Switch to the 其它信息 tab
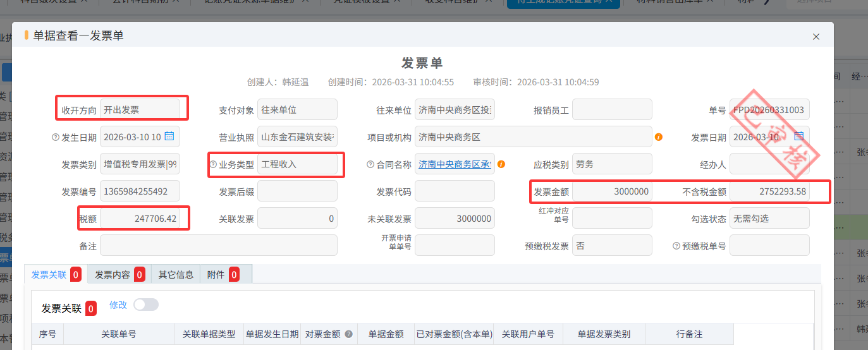The image size is (868, 350). [x=176, y=274]
